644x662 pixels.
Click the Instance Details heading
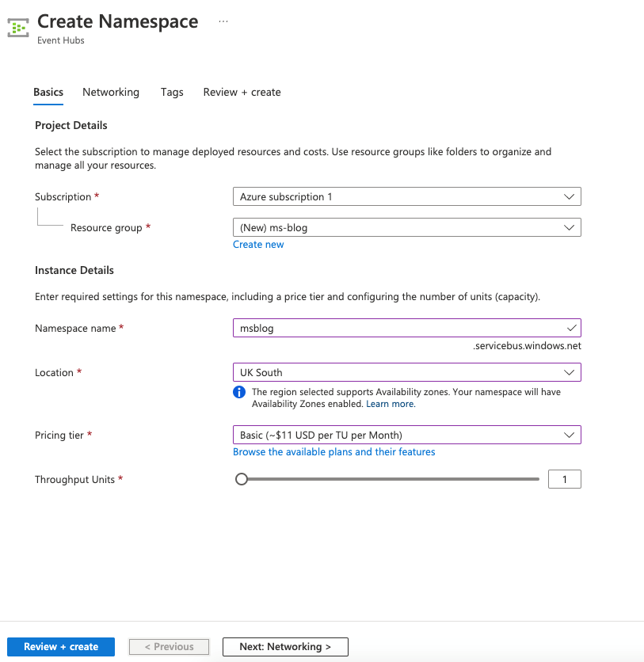pos(74,270)
